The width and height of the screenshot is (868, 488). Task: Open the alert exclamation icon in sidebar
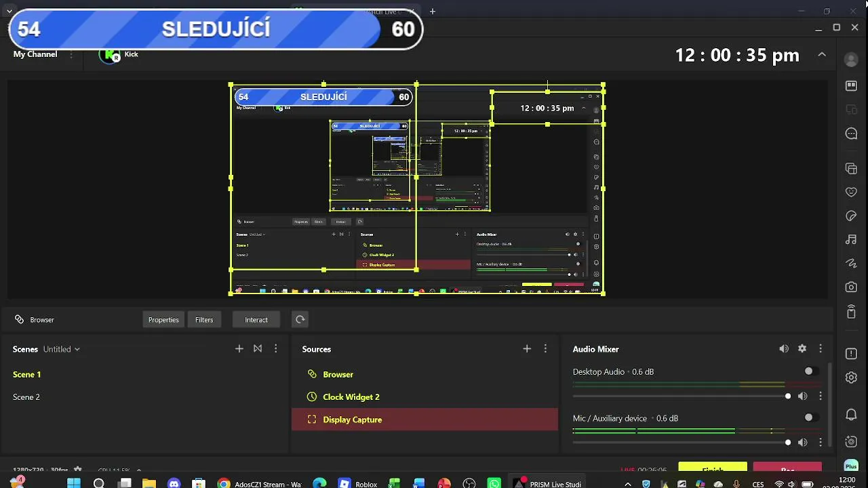pos(851,354)
